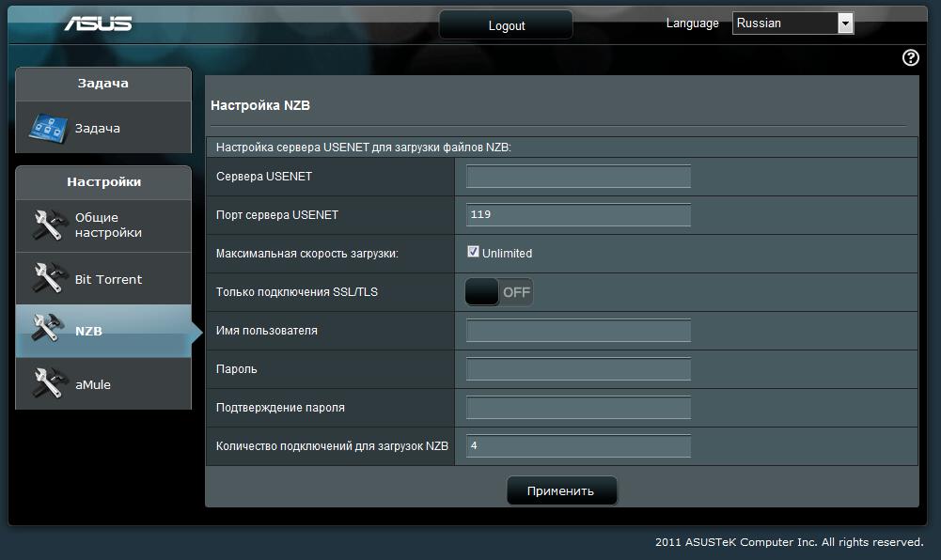
Task: Uncheck the Unlimited speed checkbox
Action: tap(473, 252)
